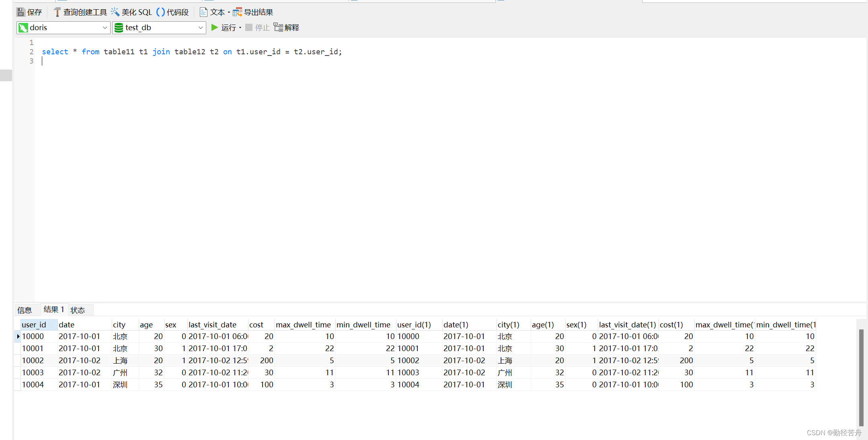
Task: Select the first user_id cell 10001
Action: pos(39,348)
